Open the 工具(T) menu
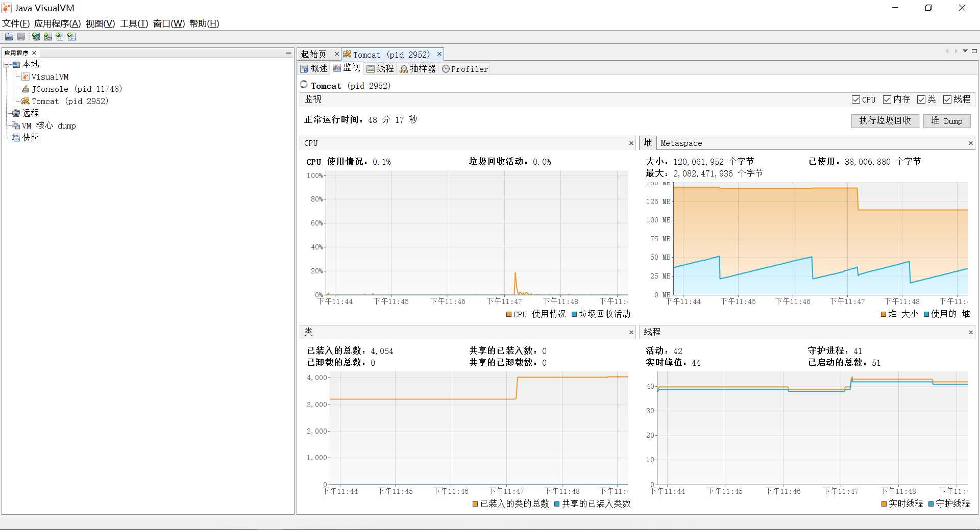This screenshot has width=980, height=530. pyautogui.click(x=134, y=23)
